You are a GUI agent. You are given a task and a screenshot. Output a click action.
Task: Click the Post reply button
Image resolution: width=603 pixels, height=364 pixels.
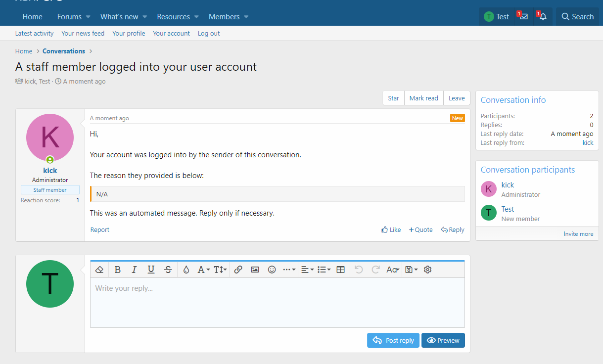coord(393,340)
